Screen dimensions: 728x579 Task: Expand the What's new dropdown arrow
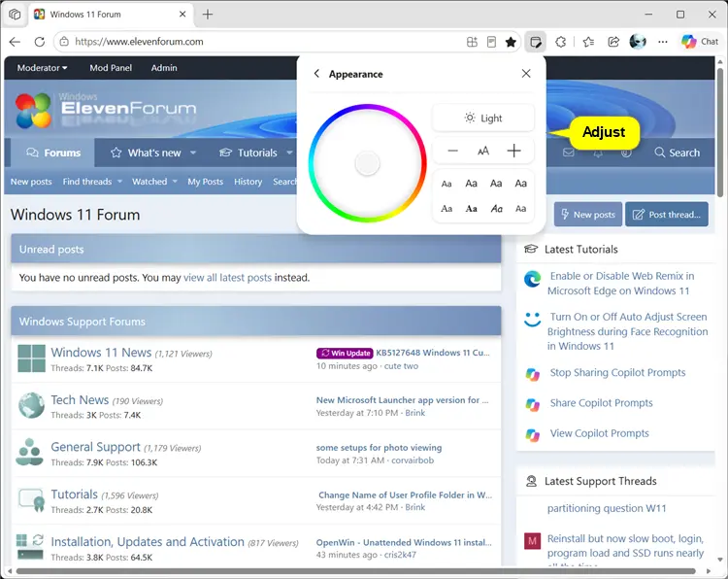(x=193, y=153)
